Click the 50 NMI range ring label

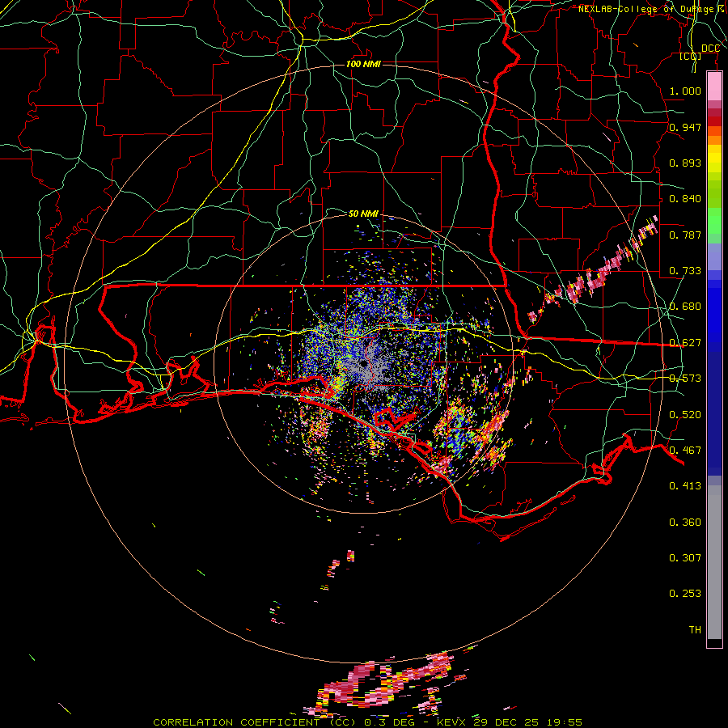(363, 214)
